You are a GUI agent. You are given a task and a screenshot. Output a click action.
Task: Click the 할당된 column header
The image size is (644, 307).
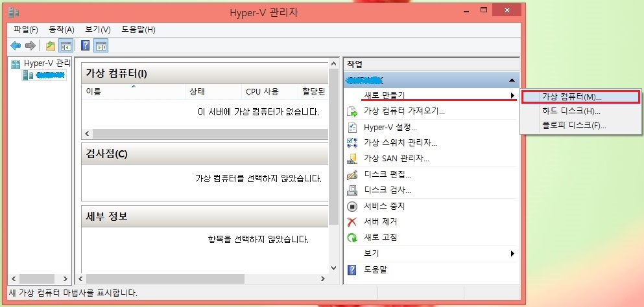point(313,91)
